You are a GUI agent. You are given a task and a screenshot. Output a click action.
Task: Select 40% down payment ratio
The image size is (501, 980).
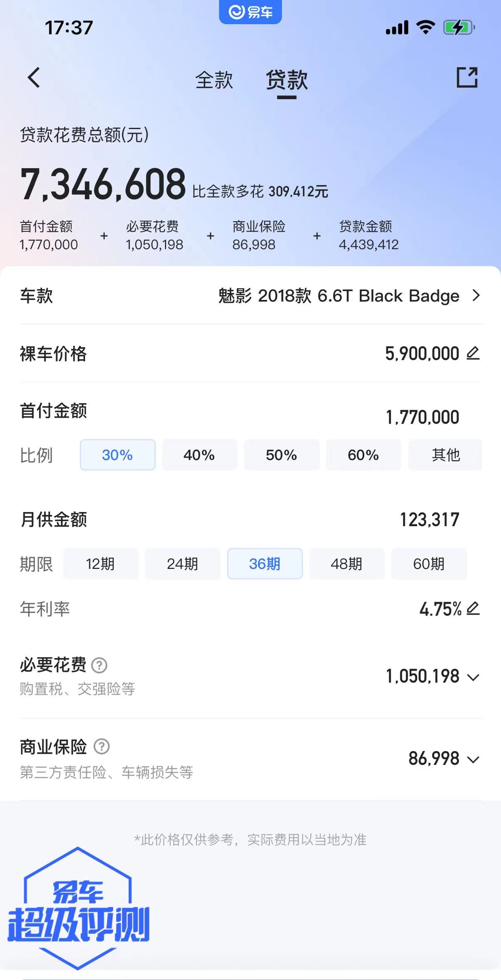(199, 455)
